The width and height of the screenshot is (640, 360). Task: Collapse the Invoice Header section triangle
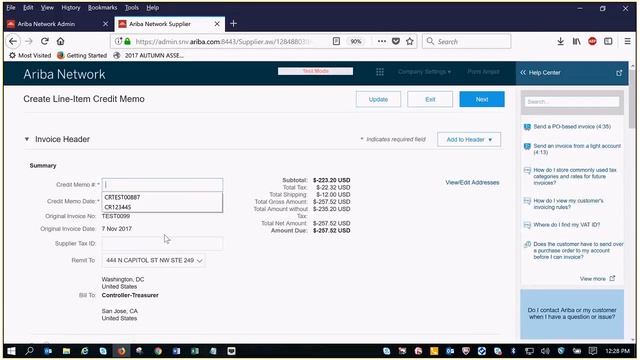pyautogui.click(x=27, y=139)
